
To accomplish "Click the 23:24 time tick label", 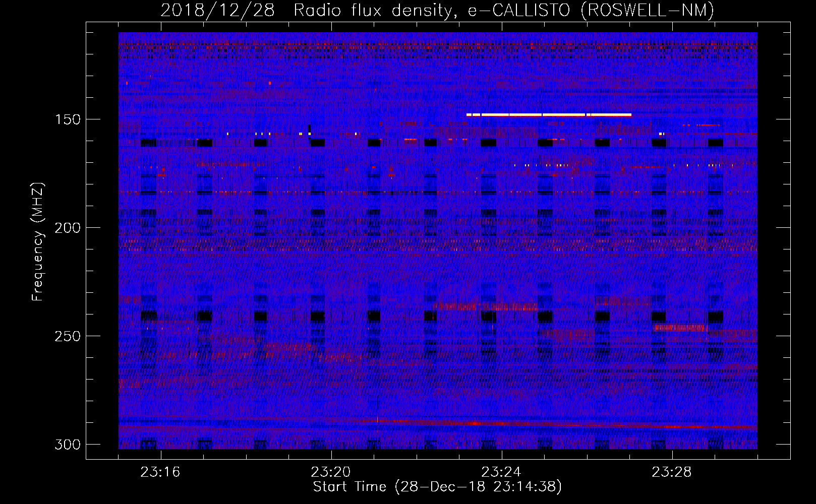I will coord(501,472).
